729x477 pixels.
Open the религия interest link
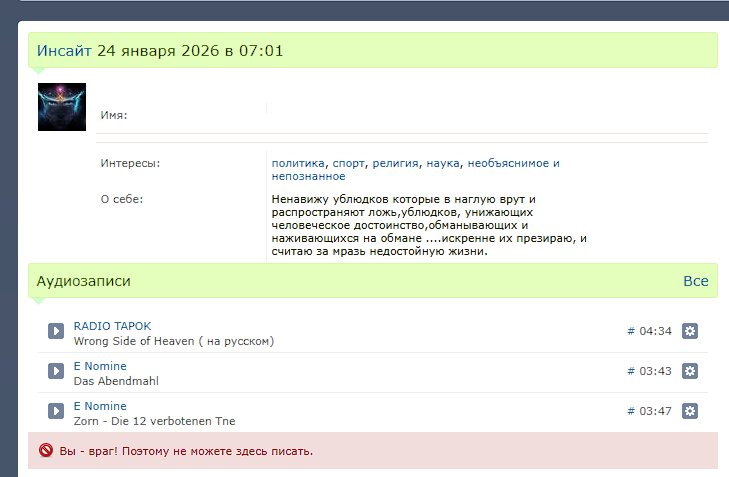coord(395,163)
